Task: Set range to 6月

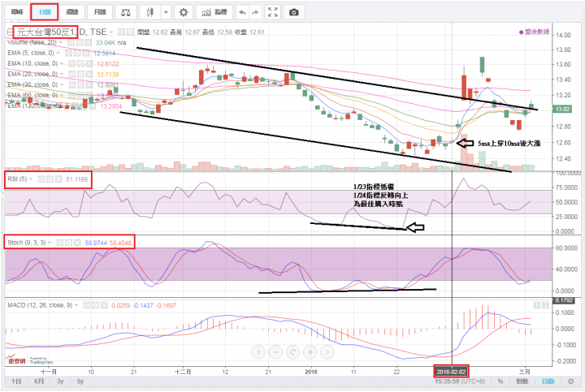Action: pos(39,381)
